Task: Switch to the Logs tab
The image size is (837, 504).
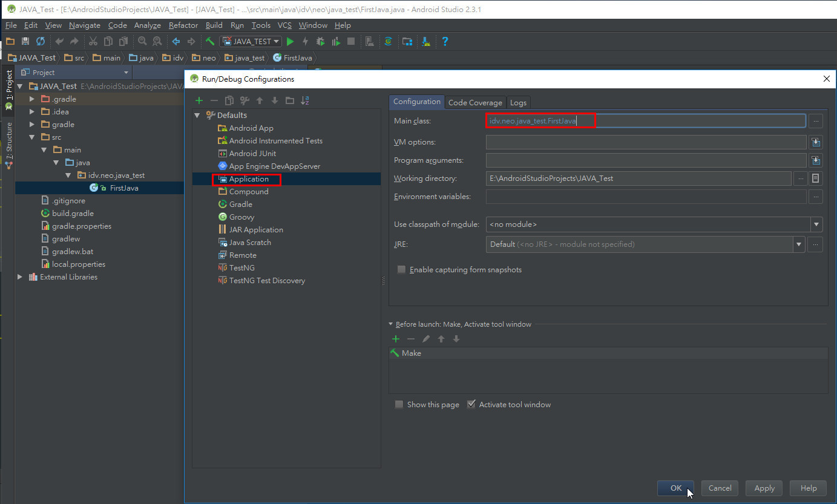Action: pos(518,102)
